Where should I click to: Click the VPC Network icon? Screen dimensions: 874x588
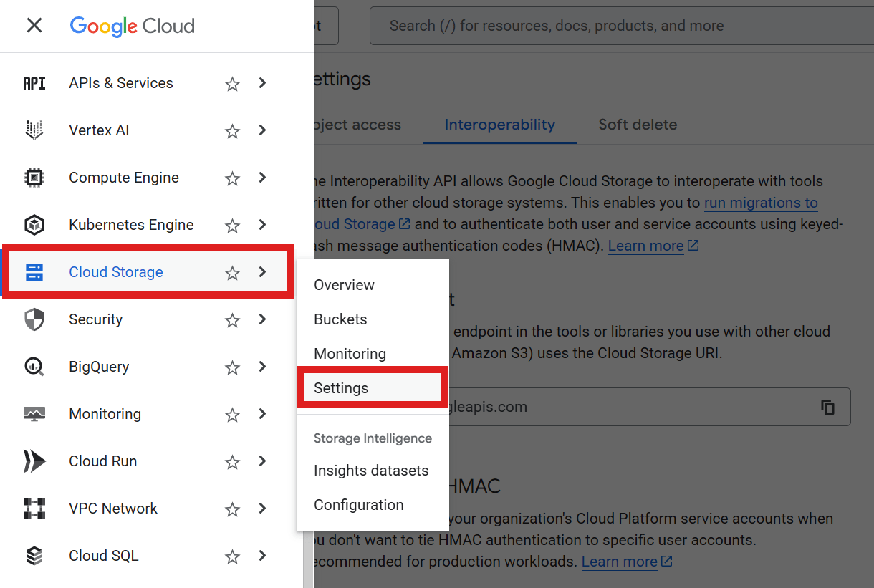click(x=34, y=509)
